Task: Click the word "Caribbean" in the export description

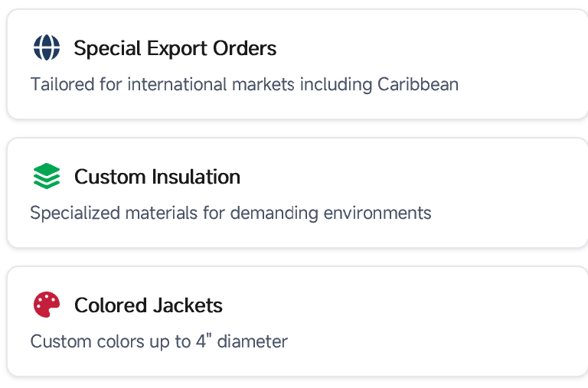Action: pyautogui.click(x=418, y=84)
